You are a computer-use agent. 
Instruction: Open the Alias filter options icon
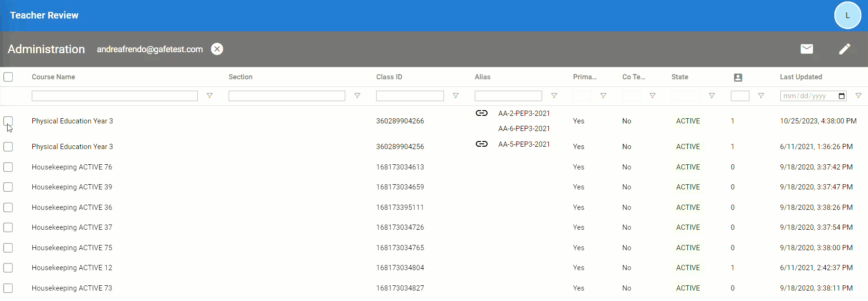click(x=554, y=96)
